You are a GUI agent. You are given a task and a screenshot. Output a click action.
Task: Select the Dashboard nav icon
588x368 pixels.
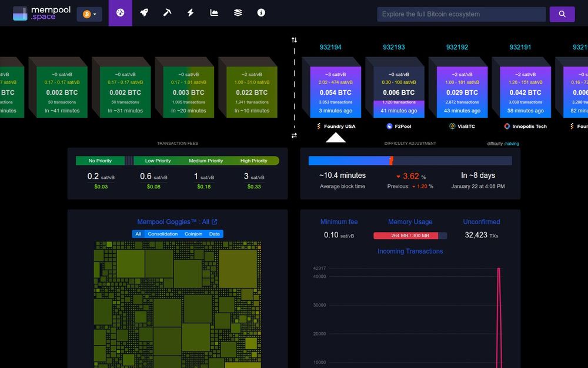coord(121,13)
